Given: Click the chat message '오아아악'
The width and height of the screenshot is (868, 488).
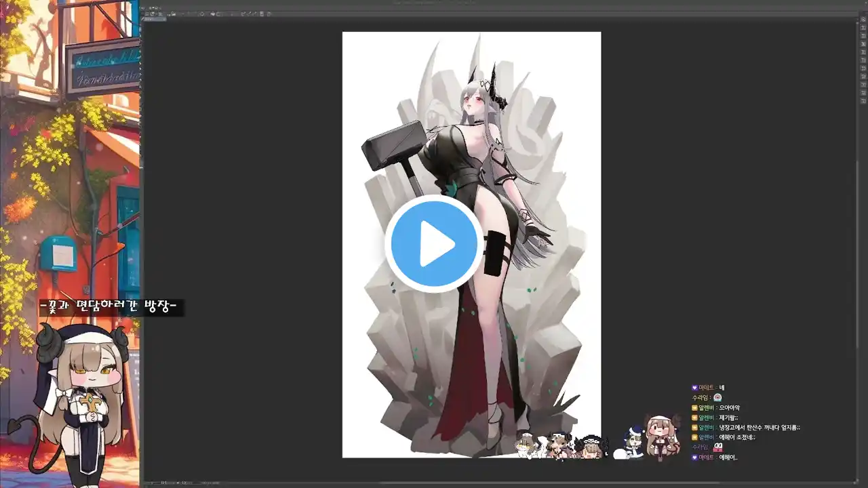Looking at the screenshot, I should click(730, 408).
